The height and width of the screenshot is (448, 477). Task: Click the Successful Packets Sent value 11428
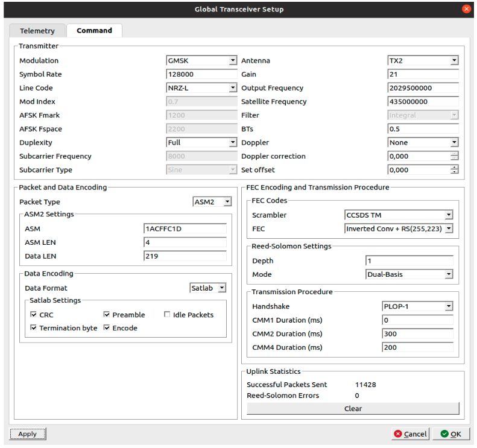tap(365, 385)
